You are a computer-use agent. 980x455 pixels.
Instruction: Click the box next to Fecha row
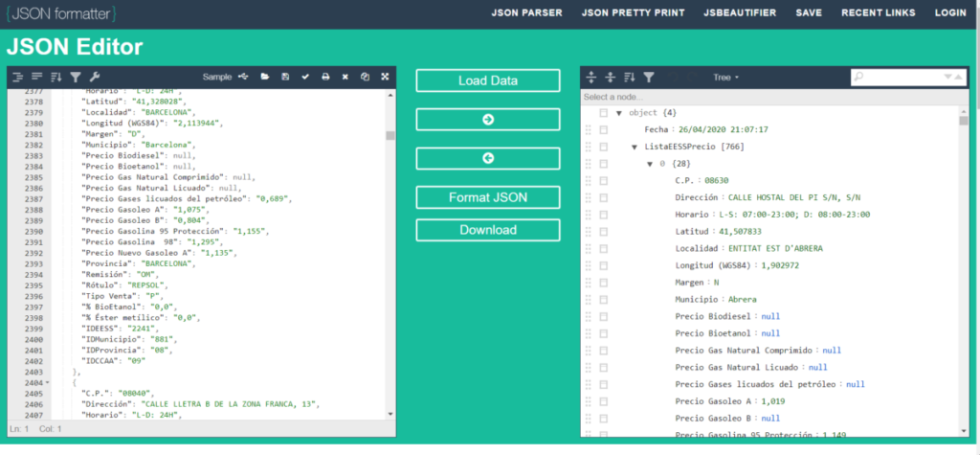tap(603, 129)
